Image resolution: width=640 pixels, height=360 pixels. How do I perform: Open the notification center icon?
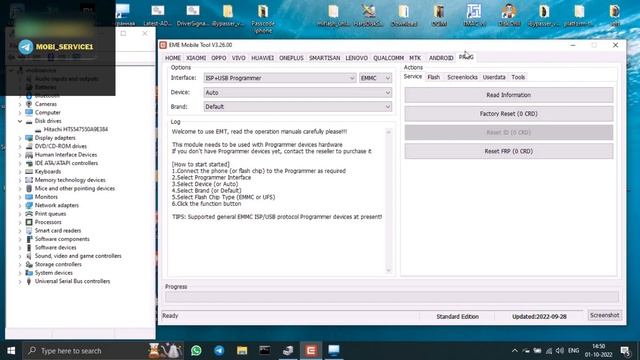point(625,351)
